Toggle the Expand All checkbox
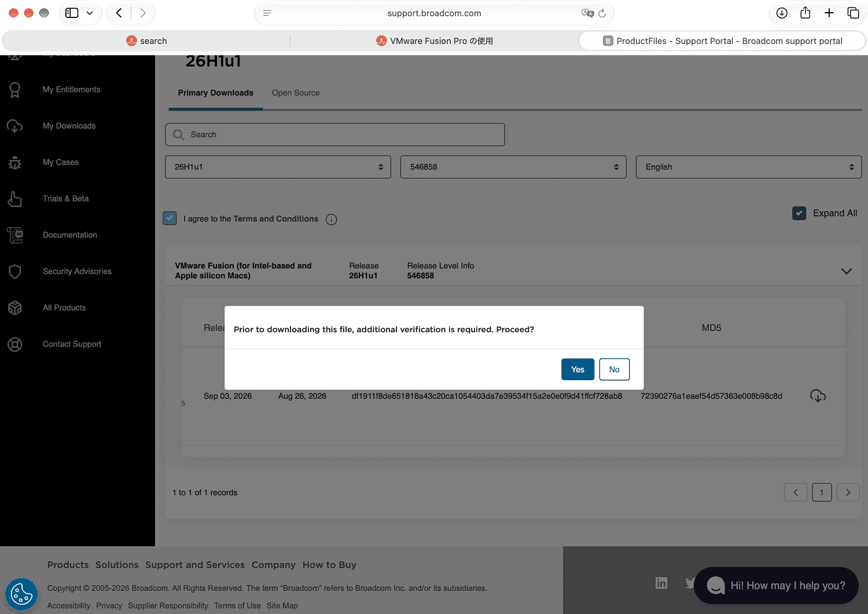The height and width of the screenshot is (614, 868). click(799, 213)
